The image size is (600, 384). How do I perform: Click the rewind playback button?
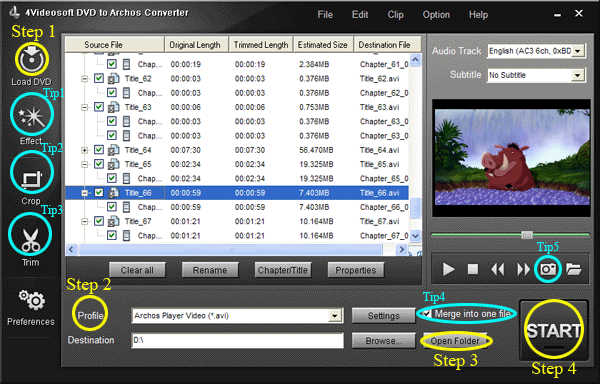tap(497, 269)
